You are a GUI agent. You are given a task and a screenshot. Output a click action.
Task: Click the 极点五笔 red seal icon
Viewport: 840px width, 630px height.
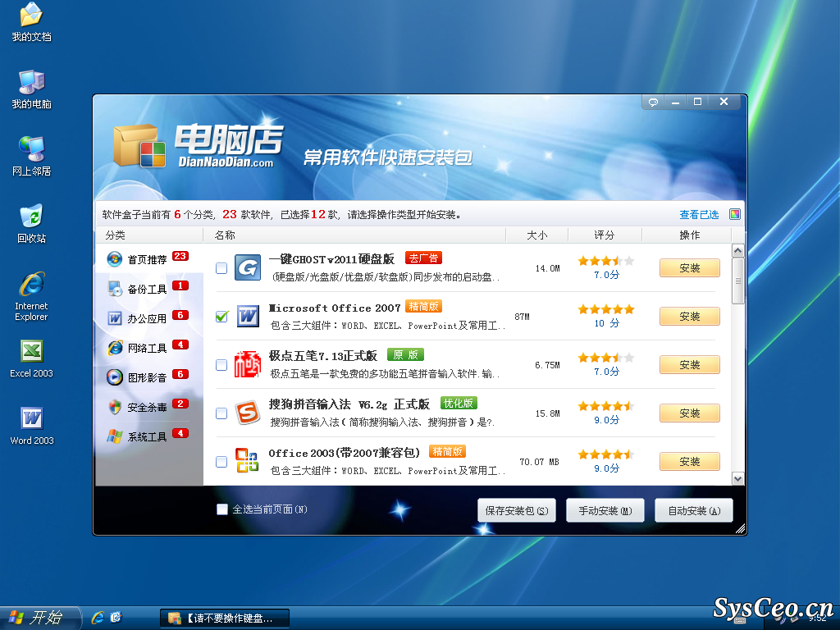(248, 364)
